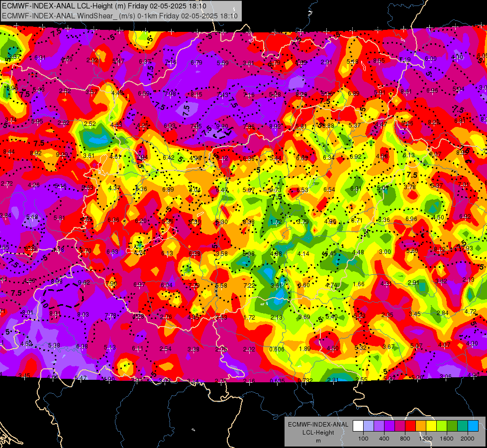Click the WindShear 0-1km title line
Screen dimensions: 487x448
tap(119, 15)
